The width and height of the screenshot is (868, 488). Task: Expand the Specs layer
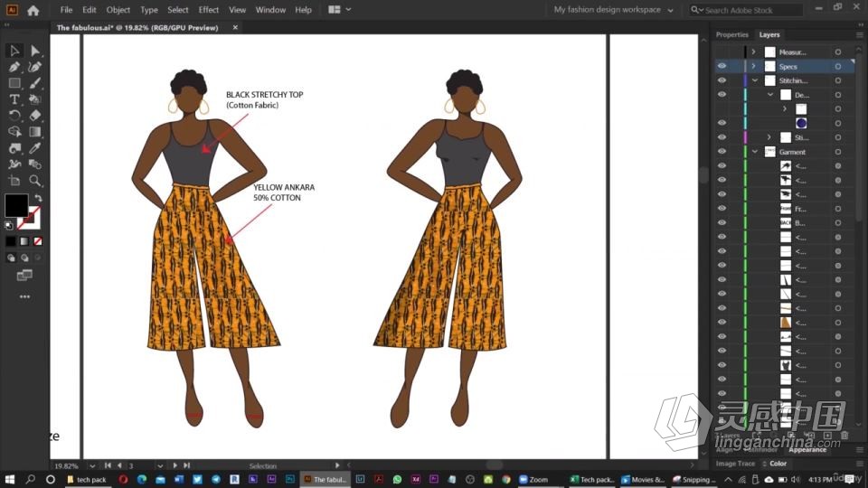754,66
